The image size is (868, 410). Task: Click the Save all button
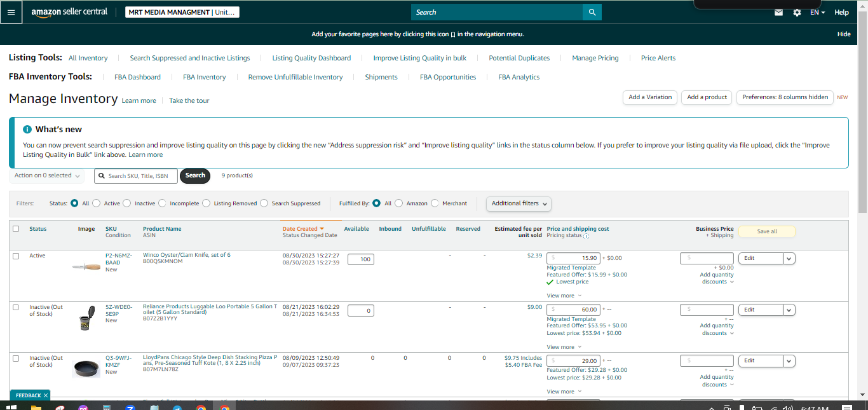[767, 231]
